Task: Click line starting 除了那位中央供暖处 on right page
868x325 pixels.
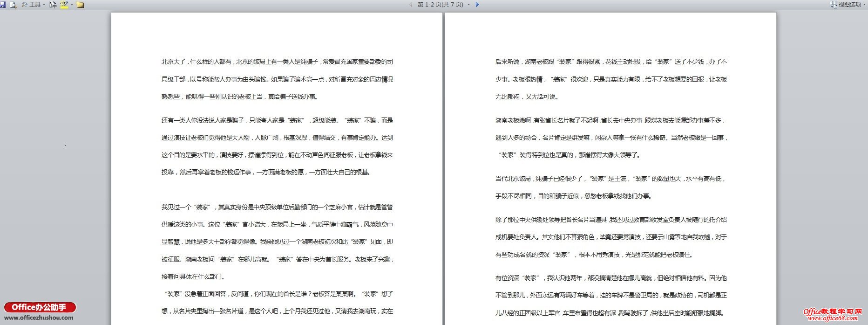Action: coord(611,220)
